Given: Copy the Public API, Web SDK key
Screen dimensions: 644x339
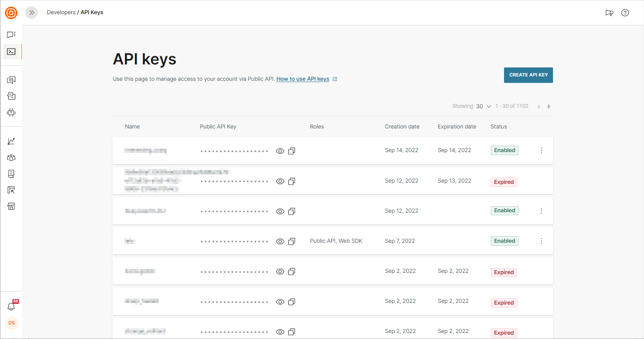Looking at the screenshot, I should pos(292,241).
